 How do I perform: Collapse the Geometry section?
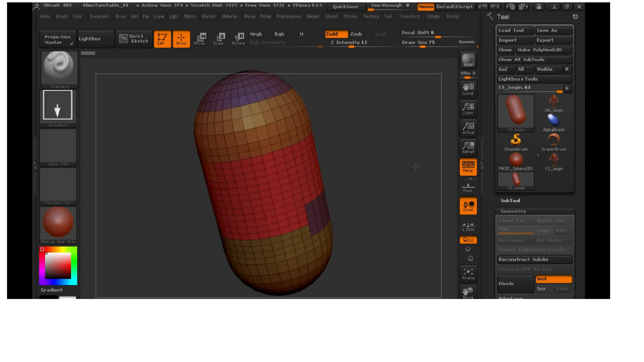pyautogui.click(x=513, y=211)
